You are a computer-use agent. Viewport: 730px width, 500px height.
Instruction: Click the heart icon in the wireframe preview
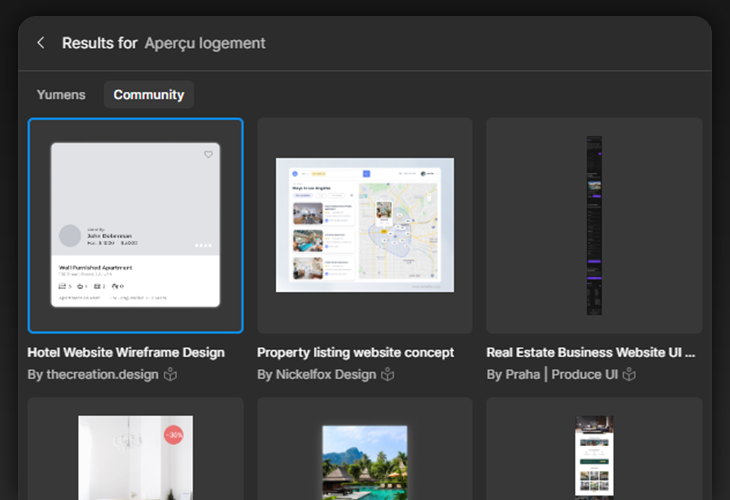pos(208,154)
